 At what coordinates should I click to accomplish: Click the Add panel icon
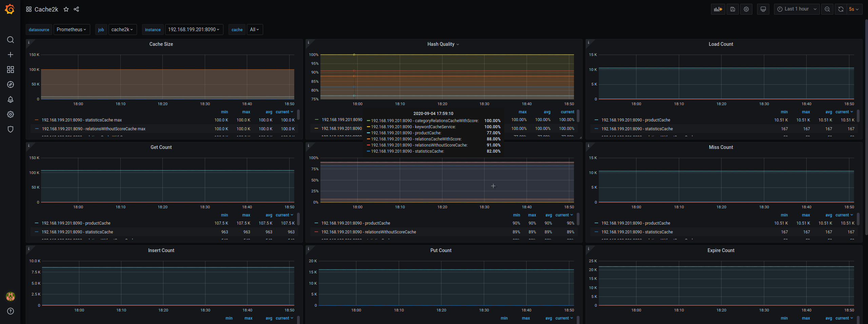718,9
